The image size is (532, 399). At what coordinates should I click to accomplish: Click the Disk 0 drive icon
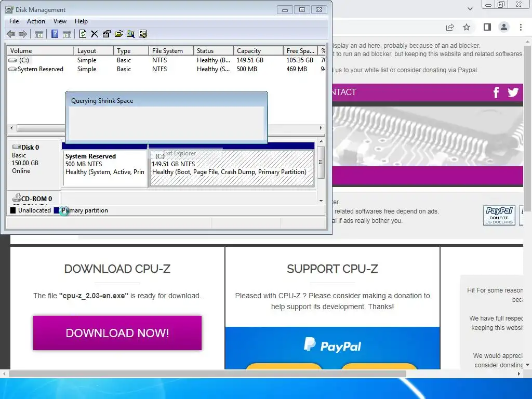(16, 147)
